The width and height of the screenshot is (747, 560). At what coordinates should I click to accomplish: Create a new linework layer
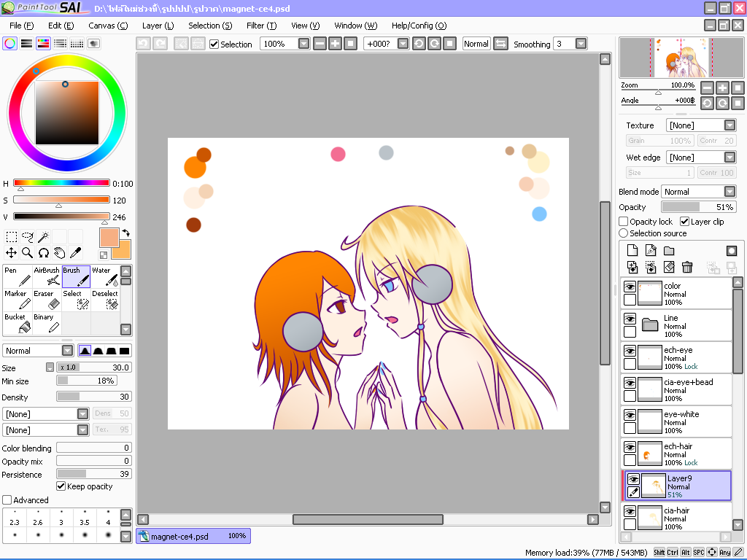click(650, 251)
